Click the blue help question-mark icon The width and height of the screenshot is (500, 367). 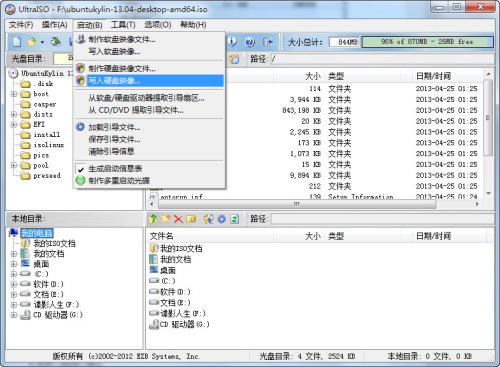pos(250,42)
